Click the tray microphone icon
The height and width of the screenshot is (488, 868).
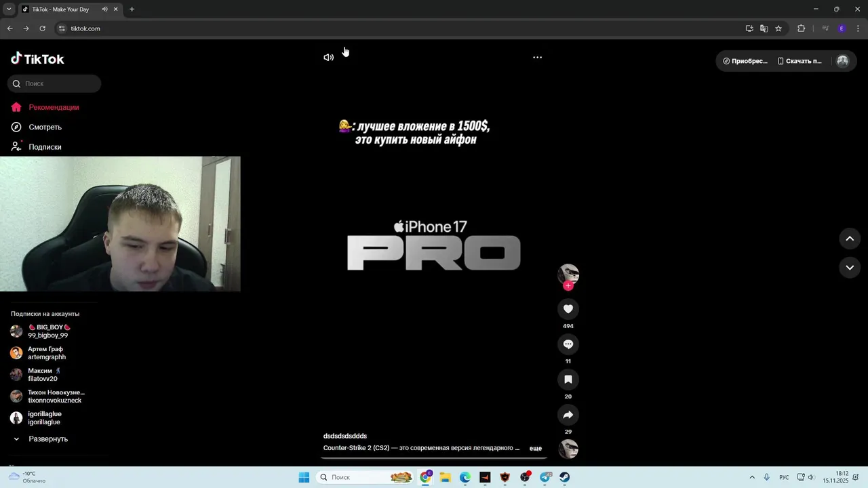(767, 477)
